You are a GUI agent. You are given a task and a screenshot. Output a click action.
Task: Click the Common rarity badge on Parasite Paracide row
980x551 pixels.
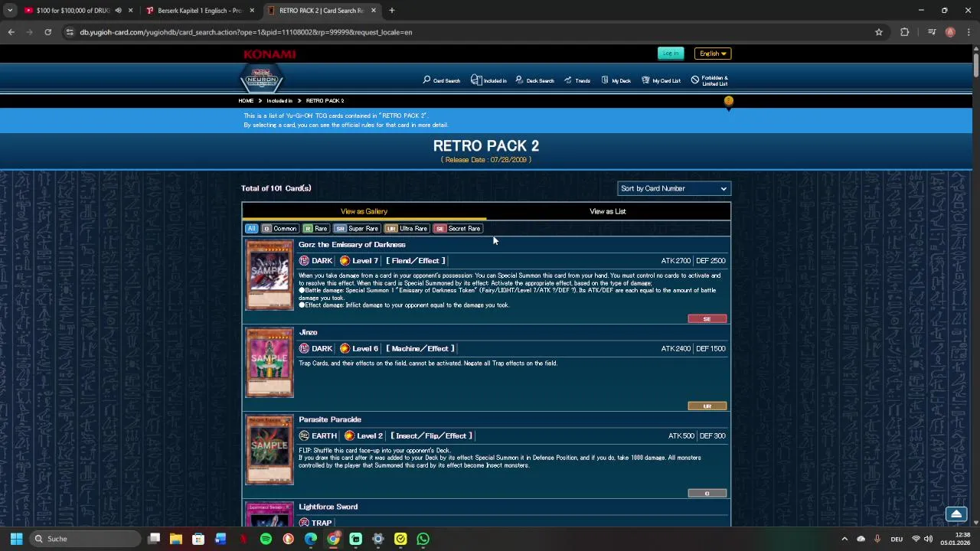point(707,494)
